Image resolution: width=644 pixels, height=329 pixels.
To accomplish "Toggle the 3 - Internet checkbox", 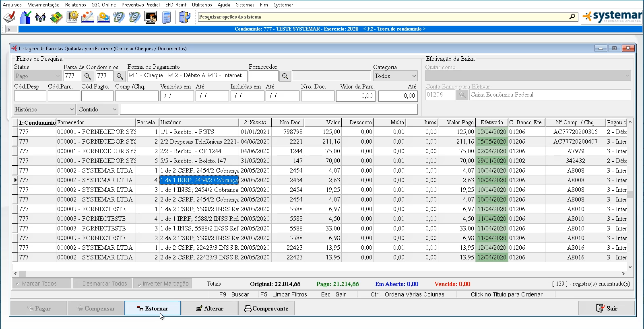I will point(211,75).
